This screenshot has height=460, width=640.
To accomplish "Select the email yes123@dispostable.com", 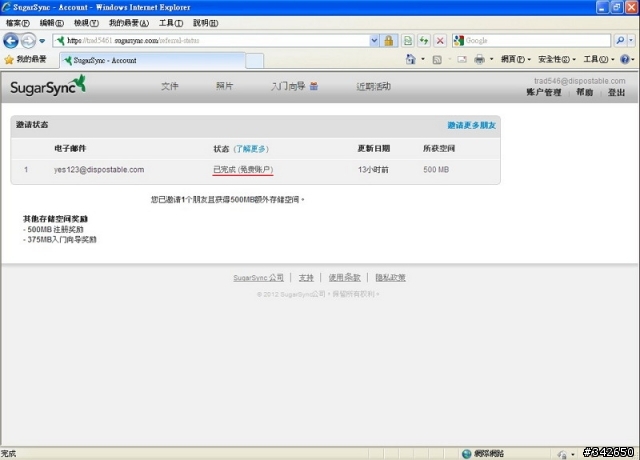I will point(99,170).
